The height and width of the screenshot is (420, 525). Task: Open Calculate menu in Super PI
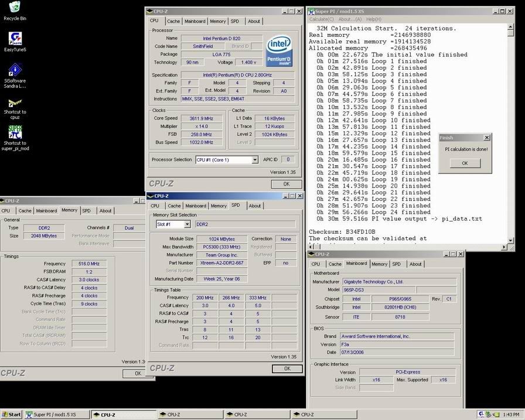322,19
